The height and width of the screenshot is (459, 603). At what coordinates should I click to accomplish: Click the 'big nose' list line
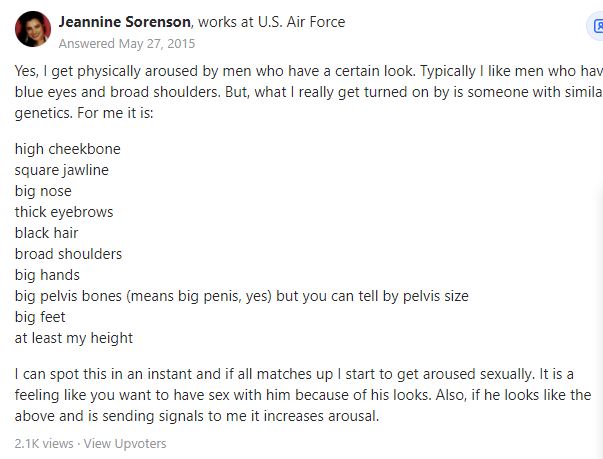(43, 191)
